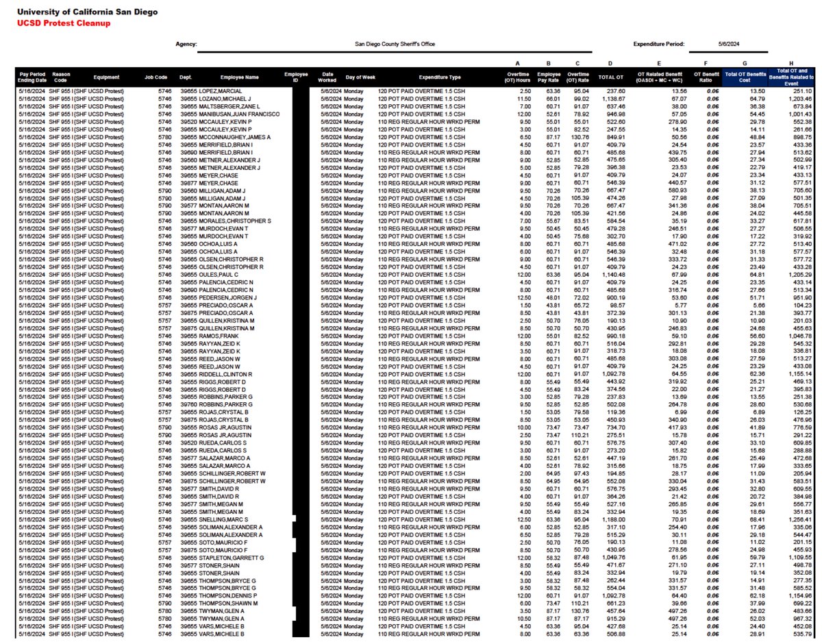Viewport: 822px width, 644px height.
Task: Click the 'Expenditure Type' column header
Action: (x=440, y=77)
